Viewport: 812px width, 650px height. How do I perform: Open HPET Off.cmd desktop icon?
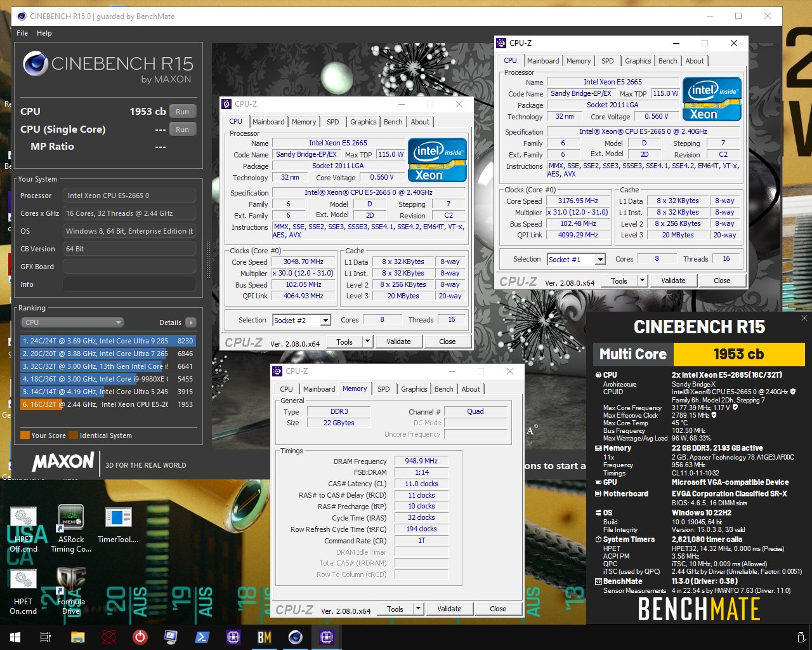pos(23,529)
